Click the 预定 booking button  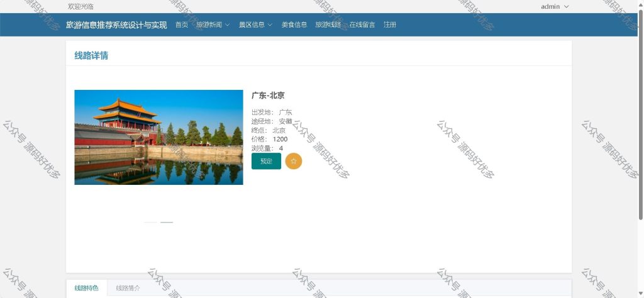(x=266, y=162)
